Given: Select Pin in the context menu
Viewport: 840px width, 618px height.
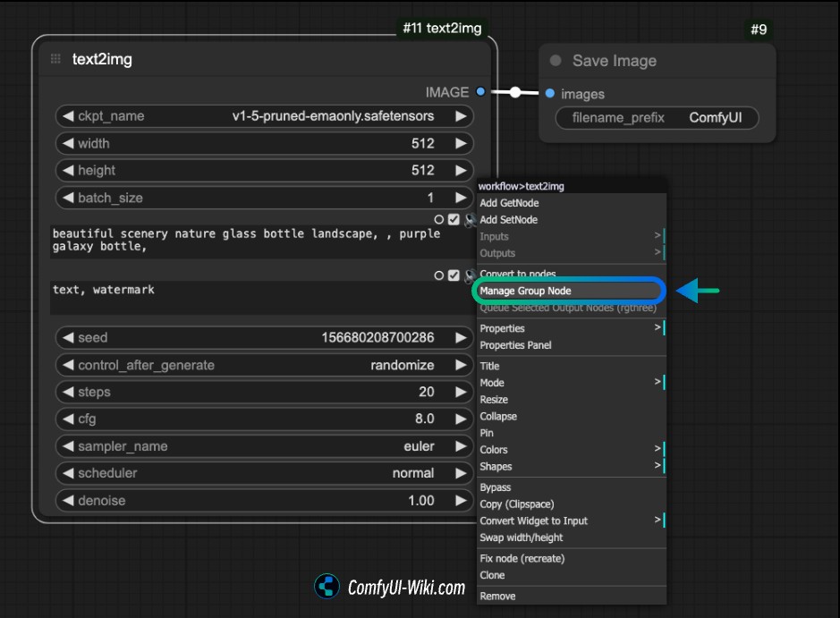Looking at the screenshot, I should (x=572, y=433).
